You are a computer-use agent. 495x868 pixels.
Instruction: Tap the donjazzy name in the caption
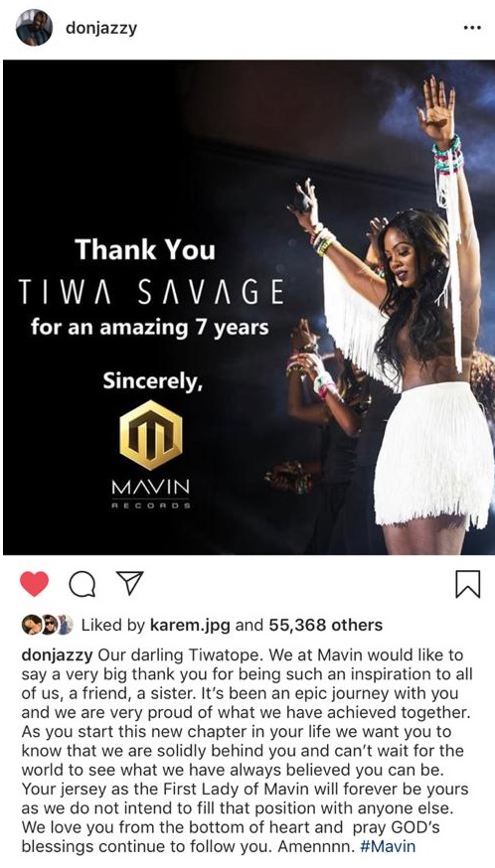(57, 655)
